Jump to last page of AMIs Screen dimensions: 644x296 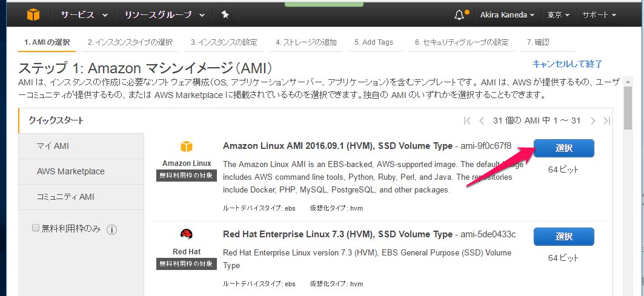[607, 120]
